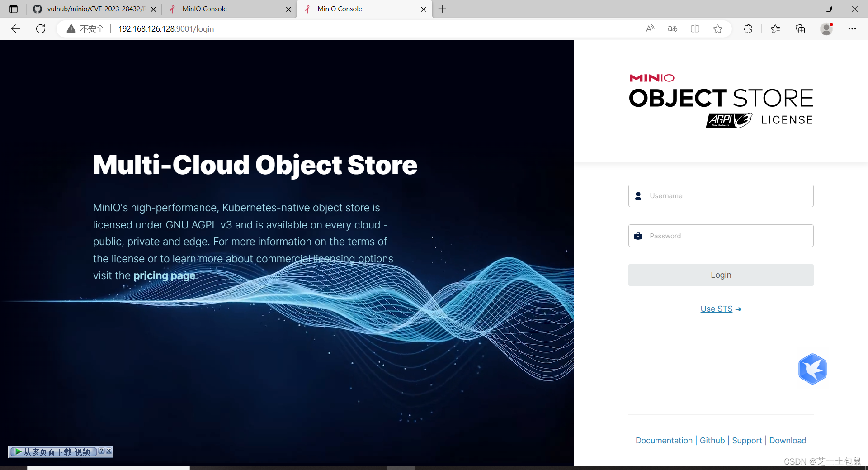Open the Documentation link
Viewport: 868px width, 470px height.
click(x=664, y=441)
